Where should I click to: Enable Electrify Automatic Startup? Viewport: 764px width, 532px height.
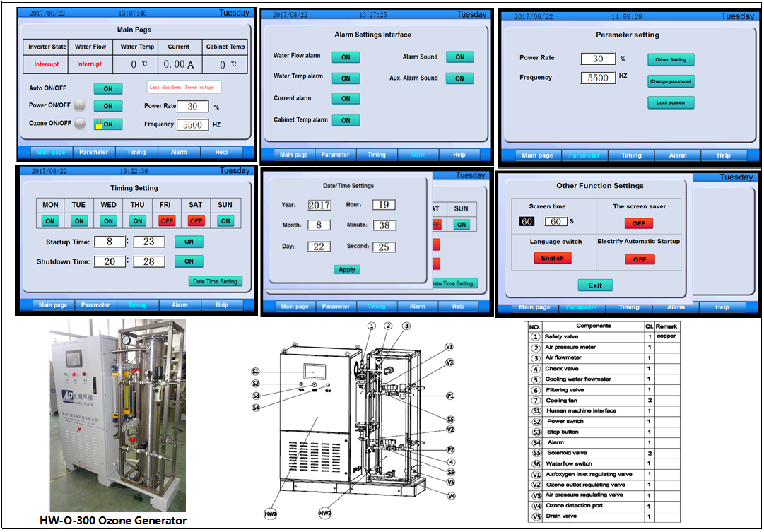pos(639,259)
